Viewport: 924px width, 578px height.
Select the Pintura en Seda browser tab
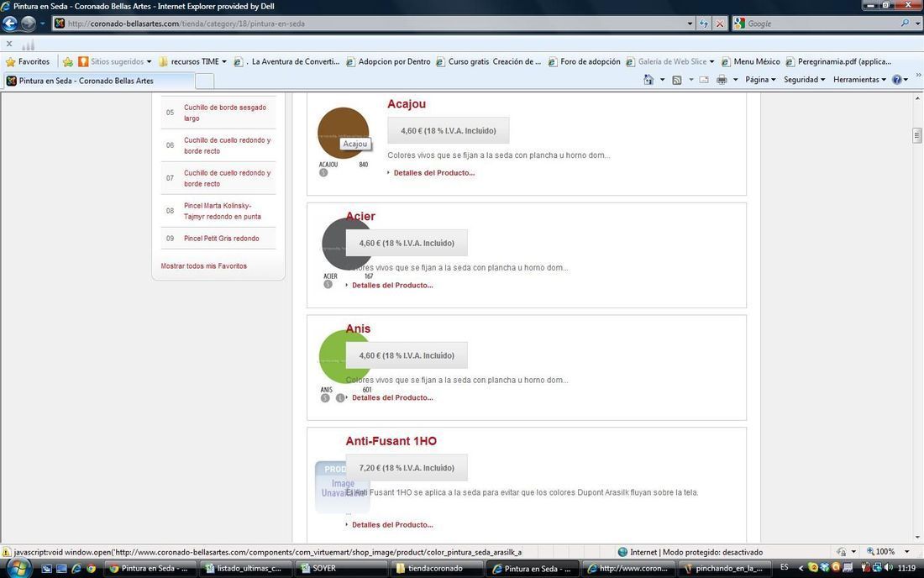click(x=98, y=81)
